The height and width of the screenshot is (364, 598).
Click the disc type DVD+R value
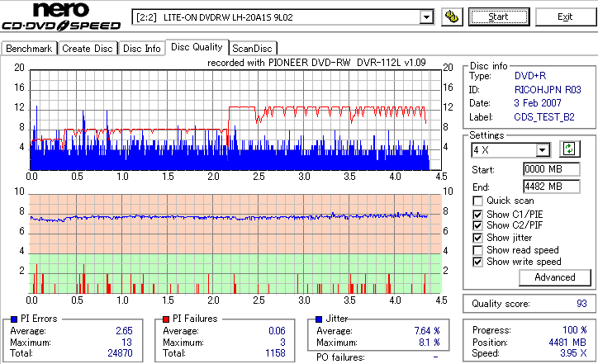coord(530,76)
